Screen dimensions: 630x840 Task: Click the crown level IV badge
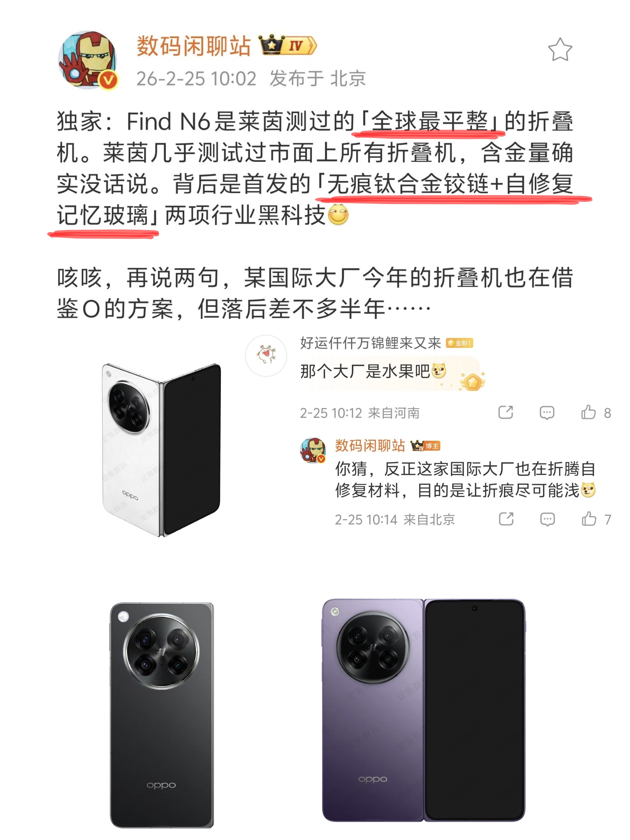287,45
